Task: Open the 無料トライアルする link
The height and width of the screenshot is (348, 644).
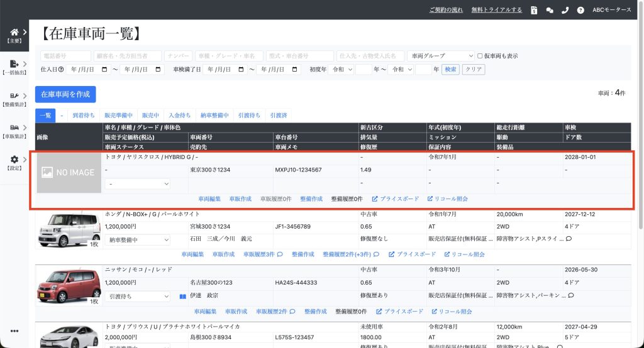Action: (x=496, y=10)
